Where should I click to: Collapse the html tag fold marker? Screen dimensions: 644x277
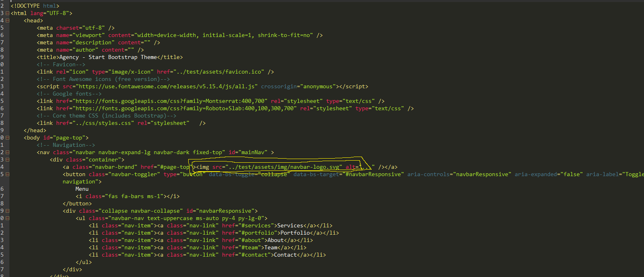pyautogui.click(x=7, y=13)
